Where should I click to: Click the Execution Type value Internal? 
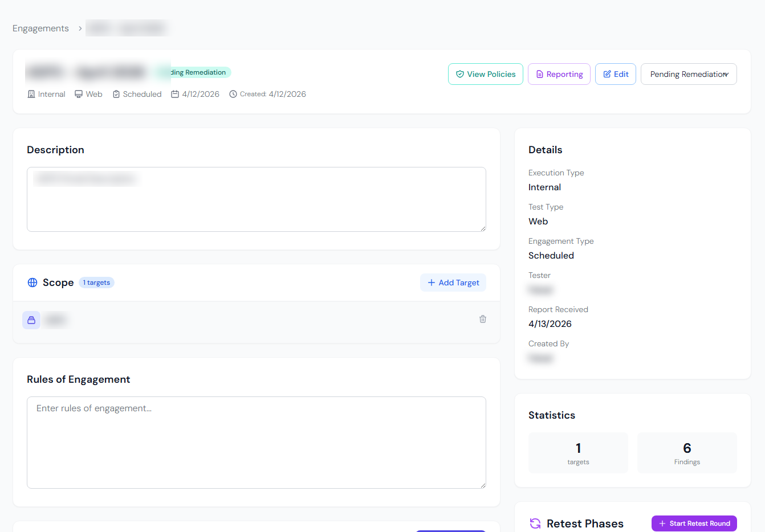(x=544, y=187)
